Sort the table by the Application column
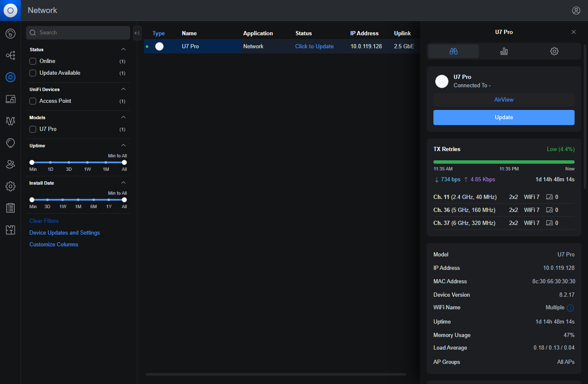This screenshot has height=384, width=588. click(x=258, y=34)
